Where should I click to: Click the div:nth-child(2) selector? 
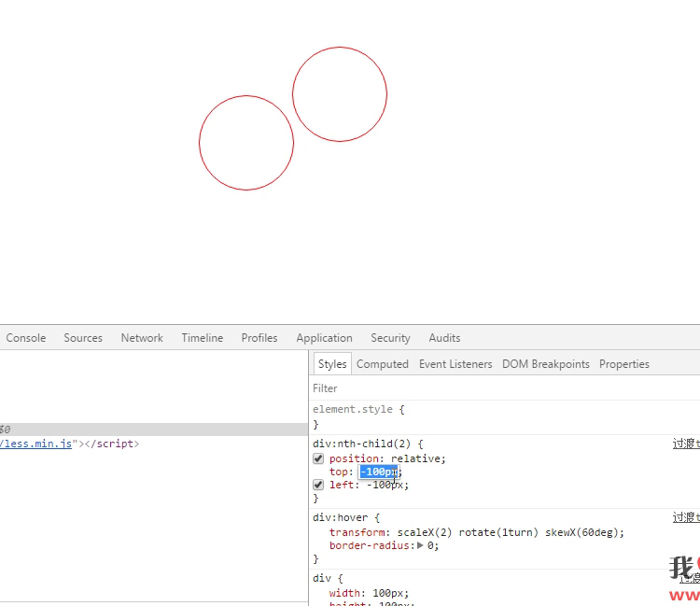(x=361, y=444)
